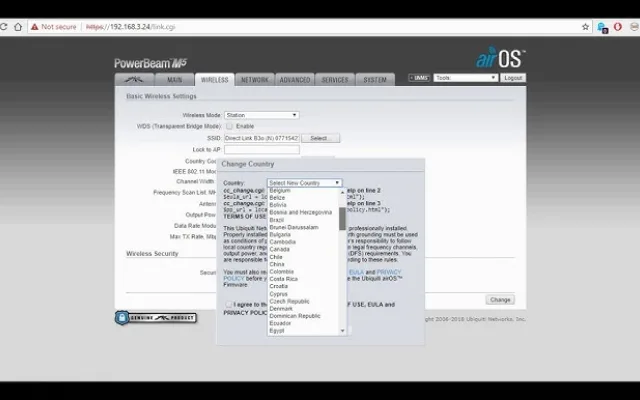The height and width of the screenshot is (400, 640).
Task: Click the browser address bar URL
Action: pos(131,27)
